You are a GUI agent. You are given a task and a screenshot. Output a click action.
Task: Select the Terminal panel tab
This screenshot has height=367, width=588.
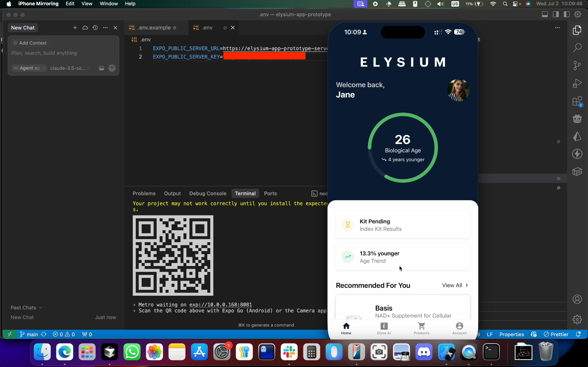[x=245, y=193]
